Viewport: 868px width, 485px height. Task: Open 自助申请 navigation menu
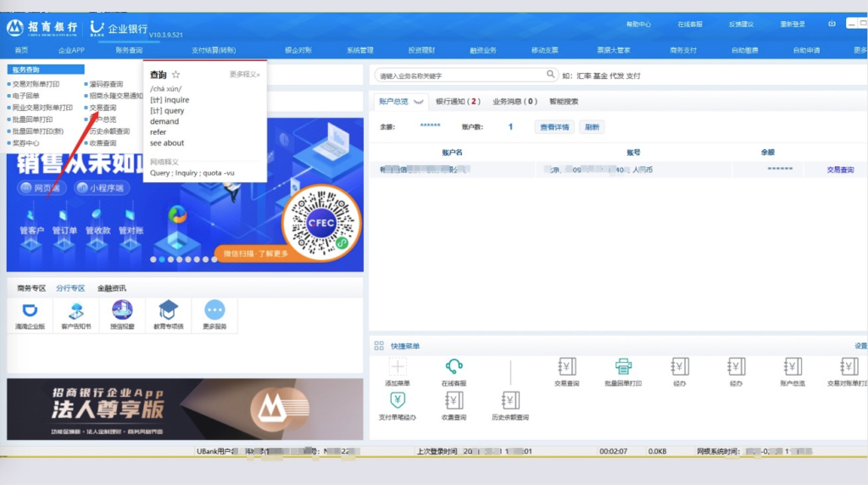tap(807, 50)
